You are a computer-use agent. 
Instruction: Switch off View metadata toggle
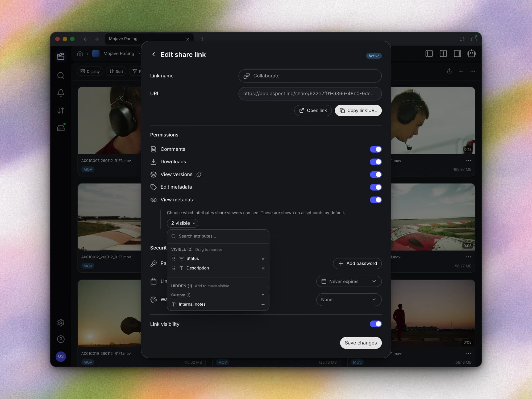pos(376,200)
